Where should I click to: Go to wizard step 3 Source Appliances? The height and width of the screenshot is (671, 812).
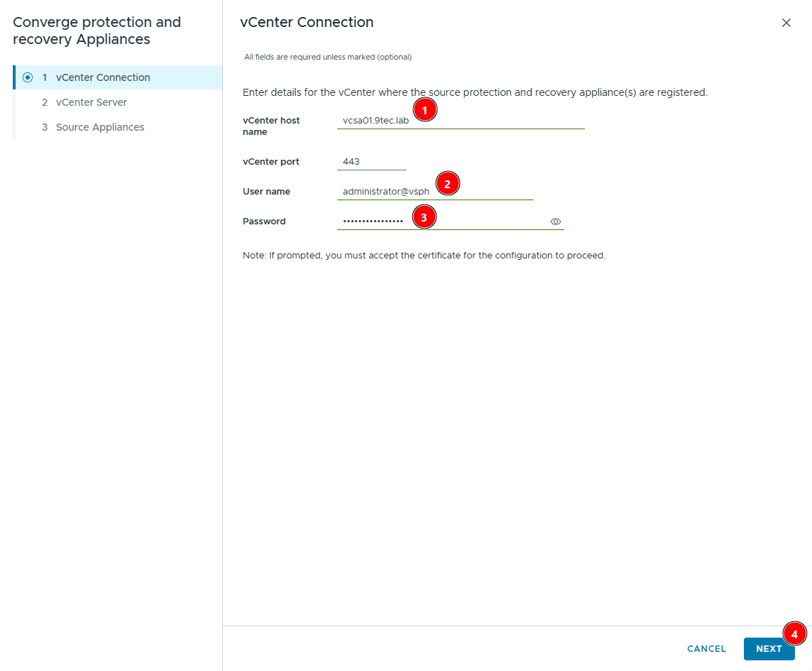click(x=119, y=127)
